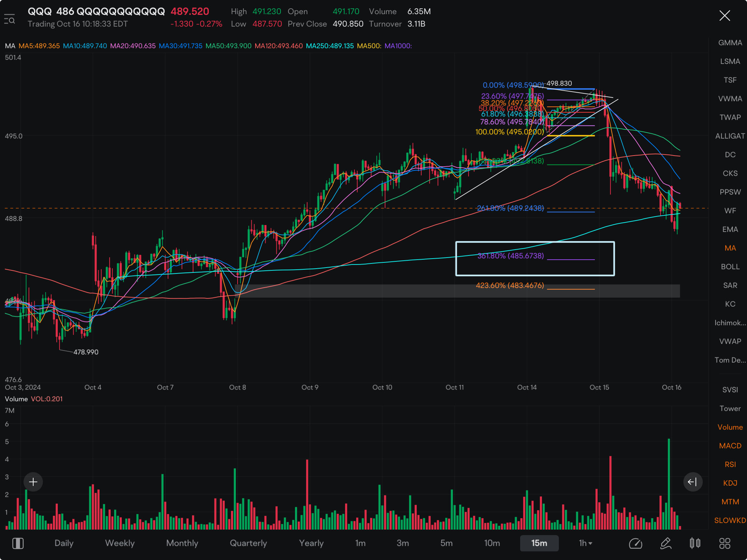This screenshot has height=560, width=747.
Task: Open the speedometer quick indicator icon
Action: 636,543
